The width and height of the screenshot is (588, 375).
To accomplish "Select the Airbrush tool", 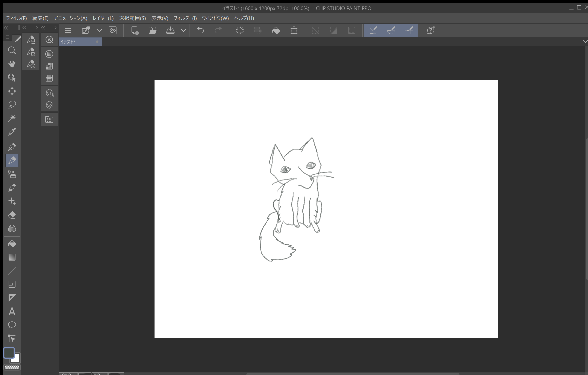I will tap(12, 174).
